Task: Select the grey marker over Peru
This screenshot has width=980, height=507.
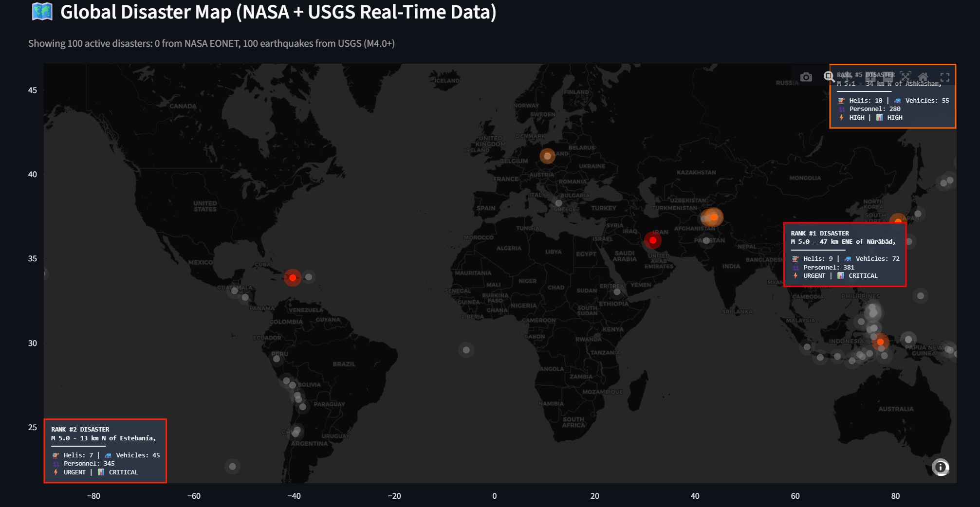Action: [x=277, y=359]
